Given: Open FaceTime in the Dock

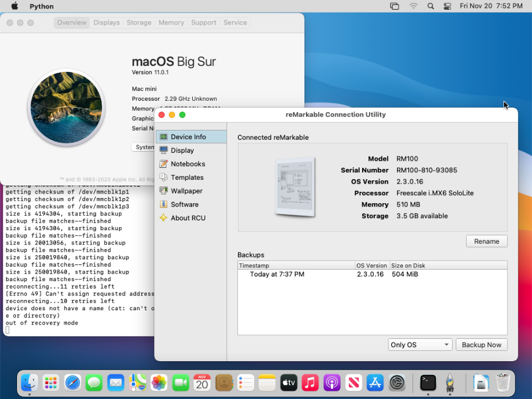Looking at the screenshot, I should (181, 383).
